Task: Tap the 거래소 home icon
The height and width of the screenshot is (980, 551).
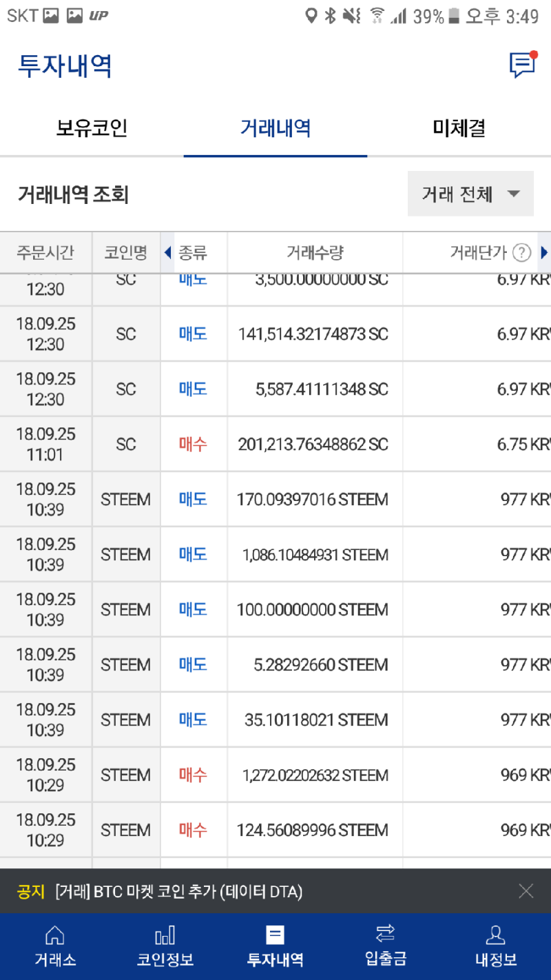Action: [55, 935]
